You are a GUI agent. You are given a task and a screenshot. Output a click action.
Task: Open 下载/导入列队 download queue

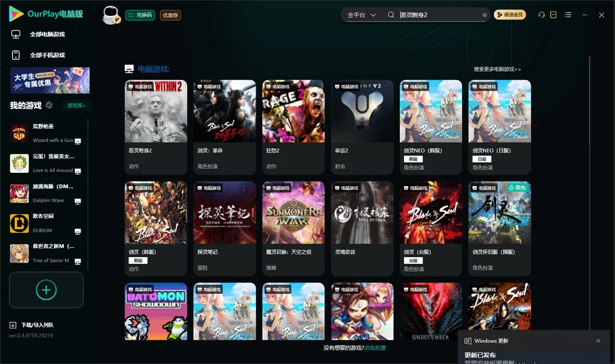tap(38, 325)
